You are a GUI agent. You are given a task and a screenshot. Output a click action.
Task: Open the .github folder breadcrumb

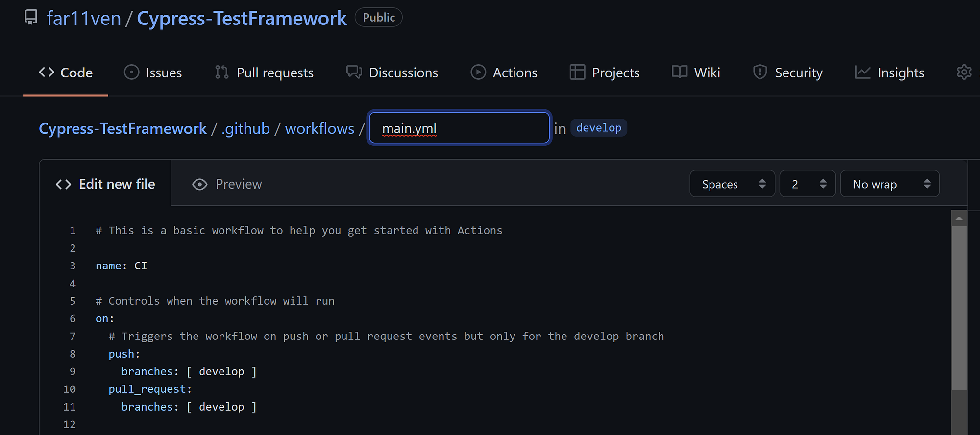pos(245,128)
